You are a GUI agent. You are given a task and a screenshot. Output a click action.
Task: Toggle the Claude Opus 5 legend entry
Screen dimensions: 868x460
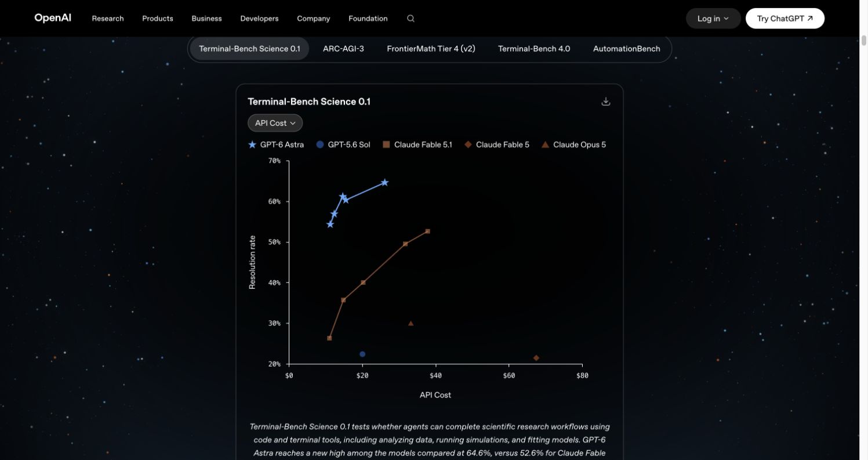click(574, 144)
